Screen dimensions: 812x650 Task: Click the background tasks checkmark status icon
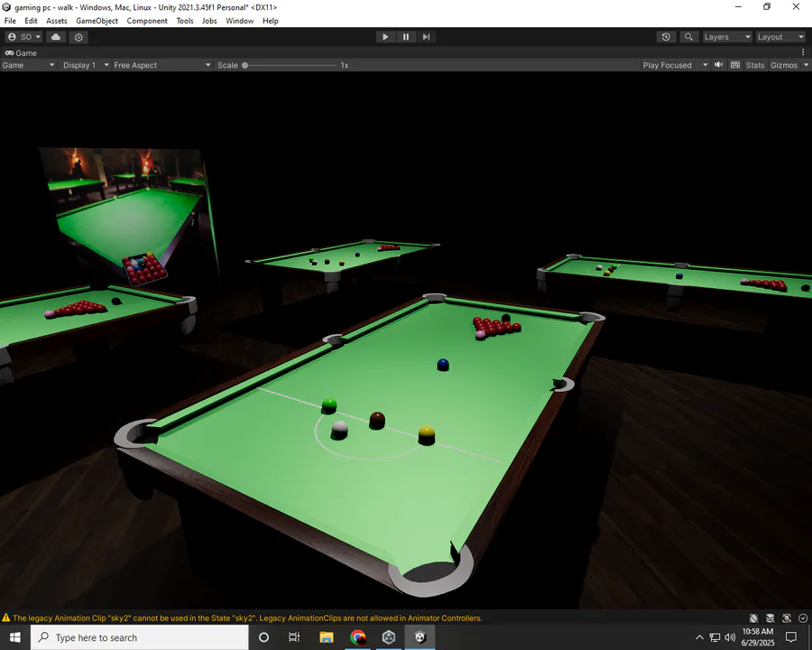coord(803,617)
